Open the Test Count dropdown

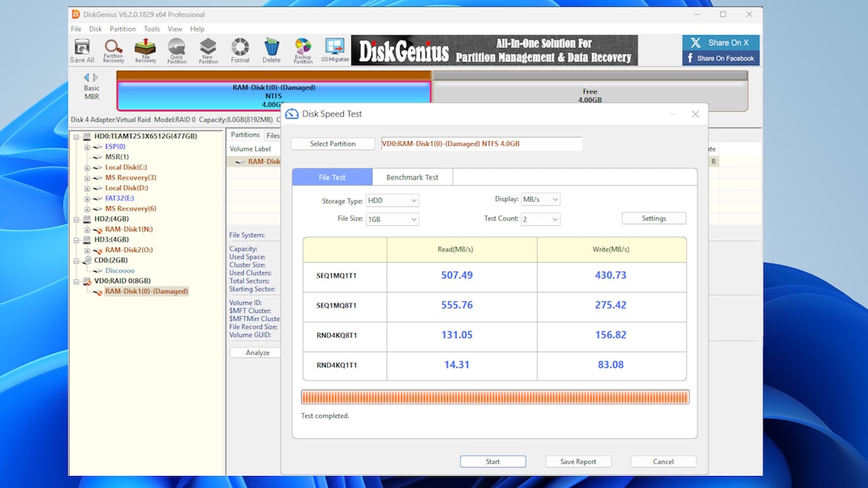(541, 219)
